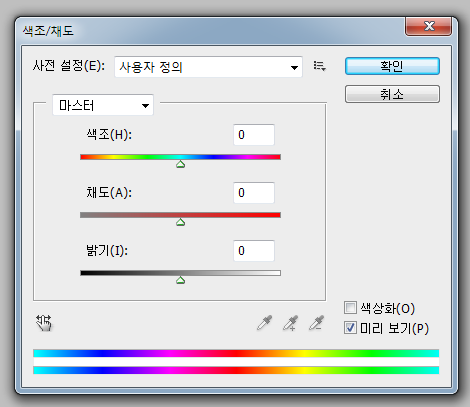This screenshot has width=470, height=407.
Task: Click the top color spectrum bar
Action: point(236,353)
